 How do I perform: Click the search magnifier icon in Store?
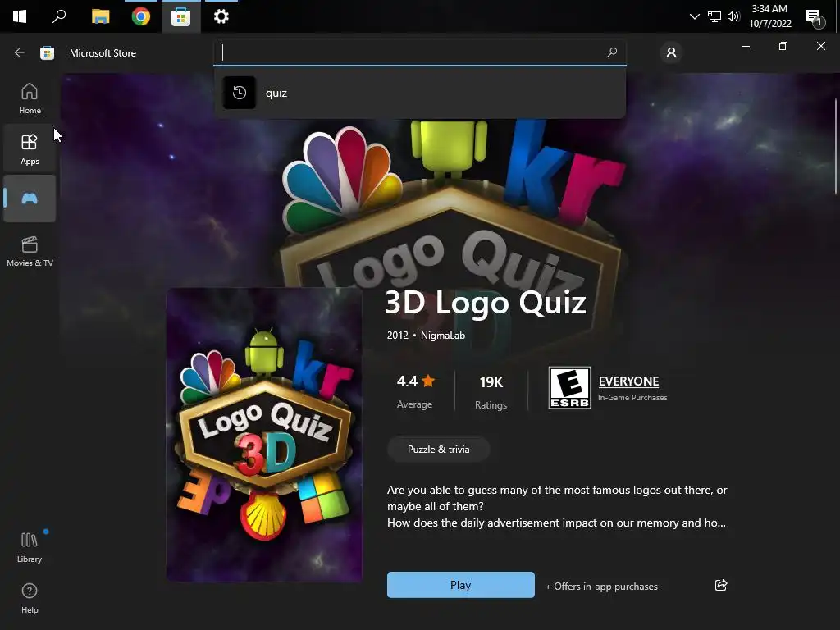[612, 52]
